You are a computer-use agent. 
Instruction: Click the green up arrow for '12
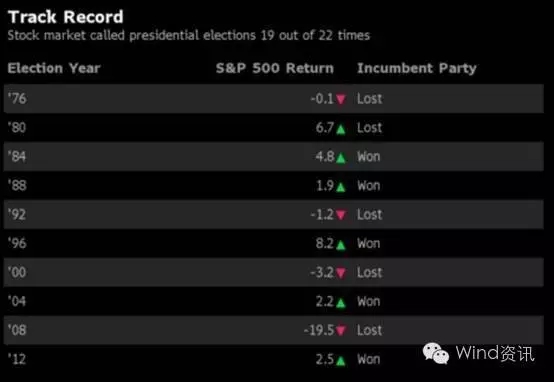(x=341, y=361)
